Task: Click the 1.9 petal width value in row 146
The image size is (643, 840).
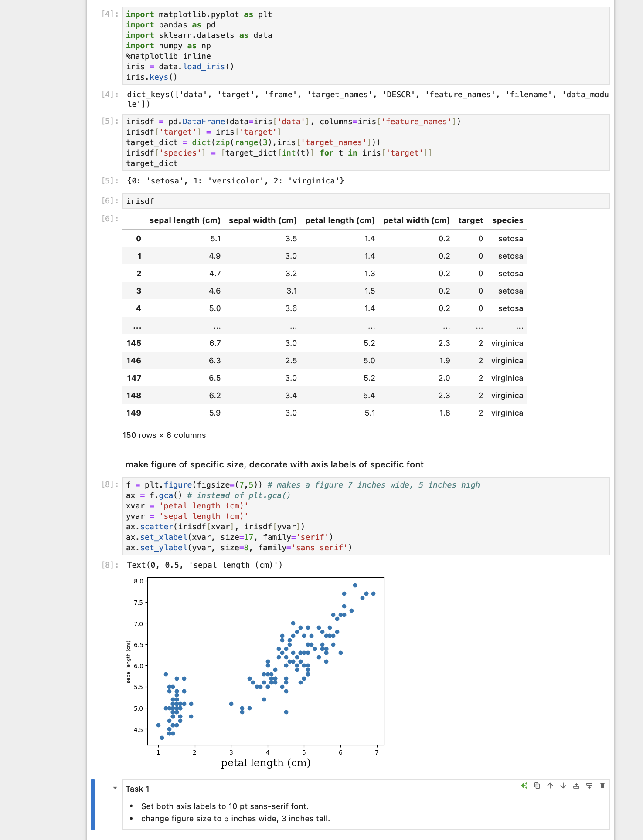Action: click(444, 361)
